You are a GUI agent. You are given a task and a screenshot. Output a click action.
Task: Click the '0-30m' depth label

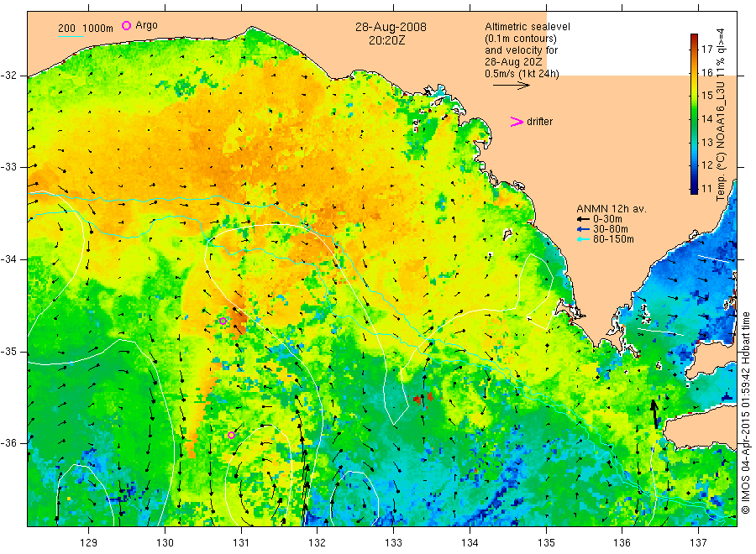(607, 219)
